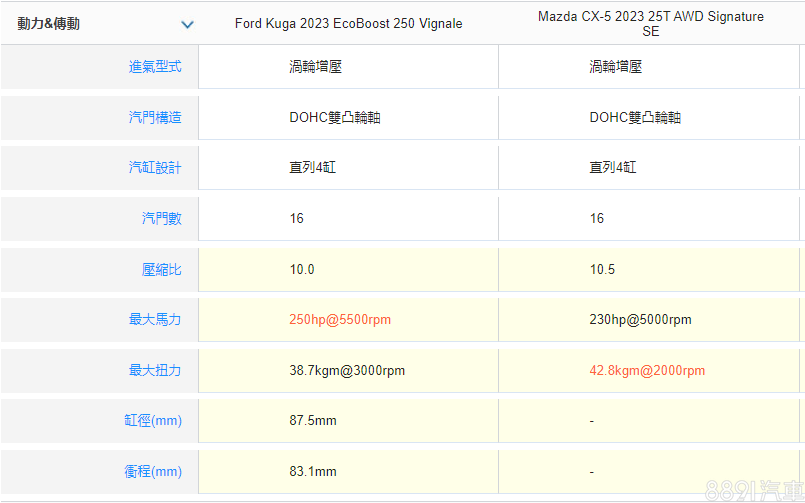This screenshot has height=503, width=805.
Task: Select the 汽門數 row label
Action: click(162, 218)
